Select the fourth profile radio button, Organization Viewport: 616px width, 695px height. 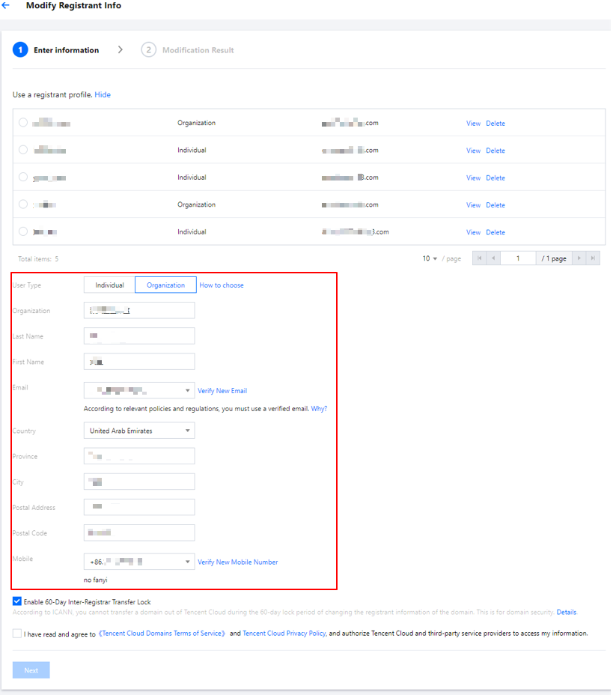pyautogui.click(x=23, y=204)
